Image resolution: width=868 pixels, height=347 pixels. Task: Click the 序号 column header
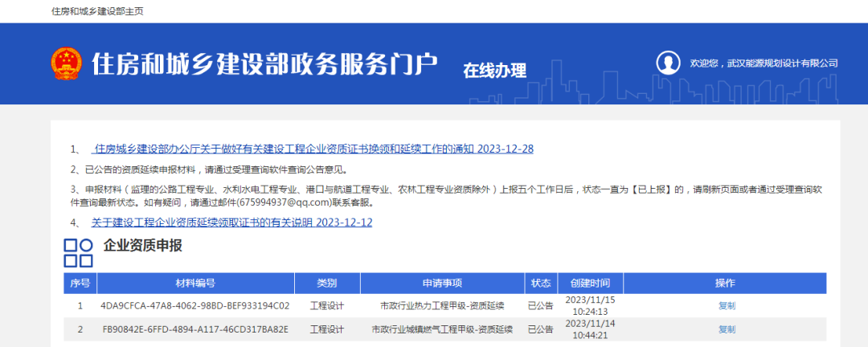[x=80, y=284]
